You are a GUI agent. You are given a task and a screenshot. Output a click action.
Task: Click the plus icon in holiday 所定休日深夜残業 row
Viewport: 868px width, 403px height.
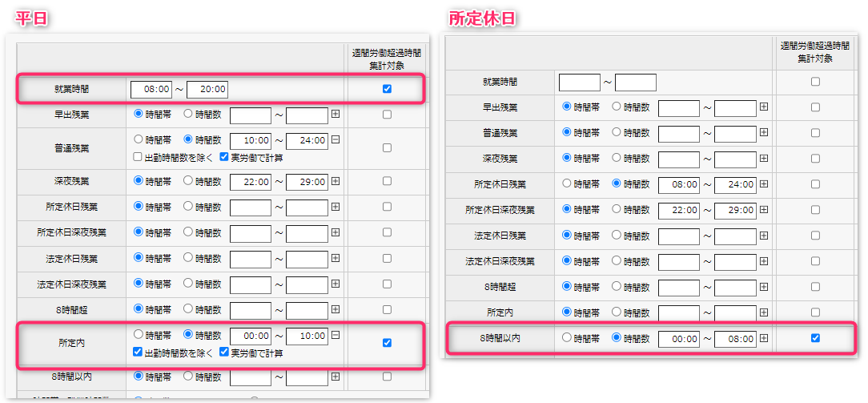click(764, 210)
